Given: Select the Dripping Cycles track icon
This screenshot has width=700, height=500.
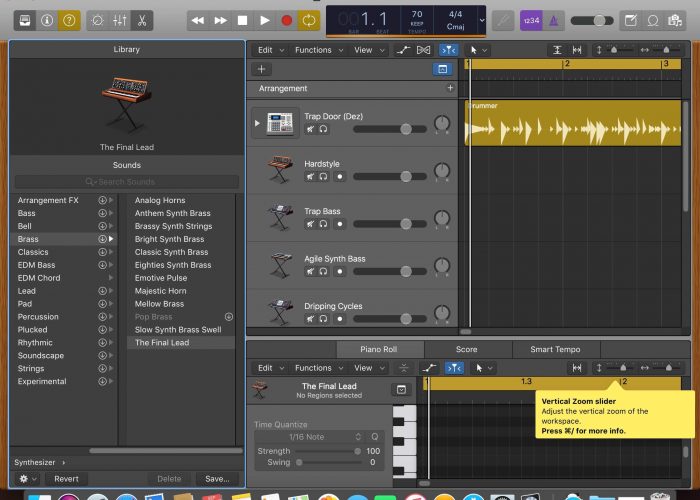Looking at the screenshot, I should [x=280, y=310].
